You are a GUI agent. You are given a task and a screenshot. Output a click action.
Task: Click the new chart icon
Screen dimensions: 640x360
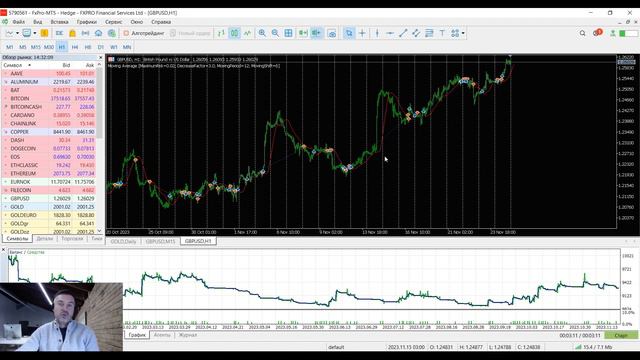point(9,33)
